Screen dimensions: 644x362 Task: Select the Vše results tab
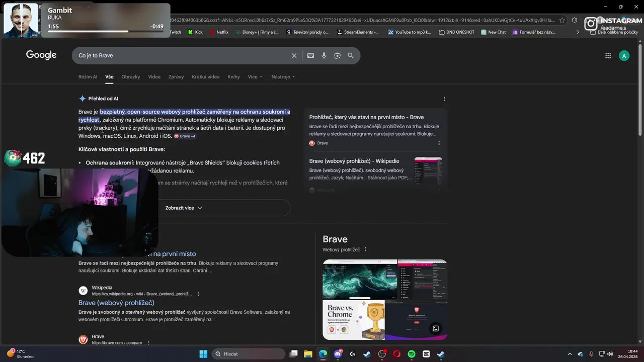tap(109, 77)
